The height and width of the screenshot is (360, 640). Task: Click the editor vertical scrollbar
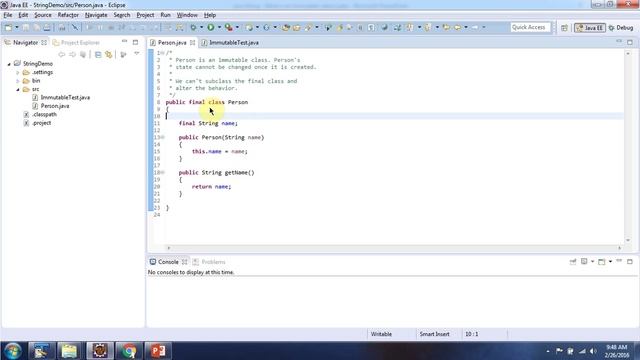click(628, 147)
